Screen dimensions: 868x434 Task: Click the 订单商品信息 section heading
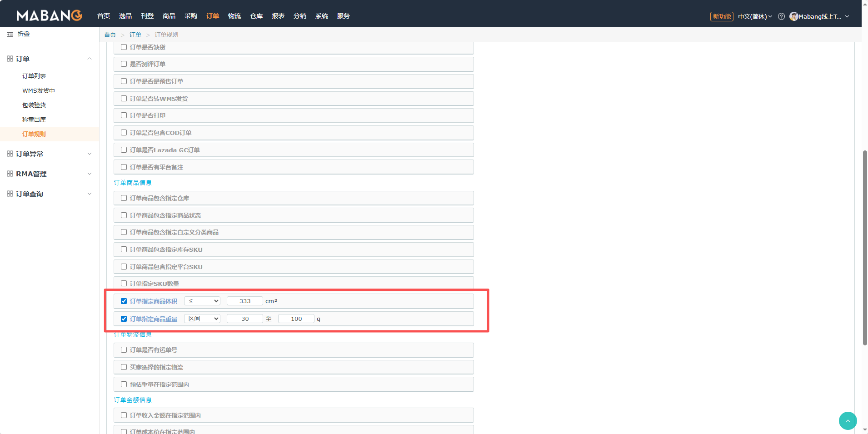[x=133, y=183]
